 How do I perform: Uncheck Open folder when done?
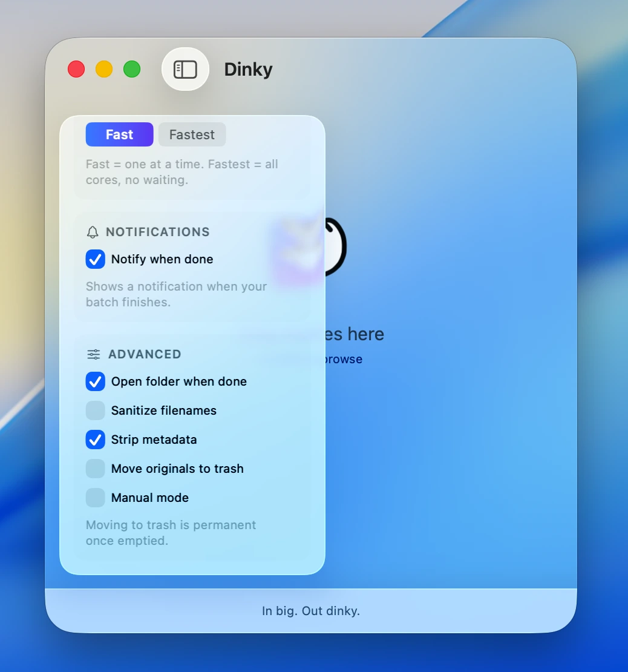click(x=95, y=381)
